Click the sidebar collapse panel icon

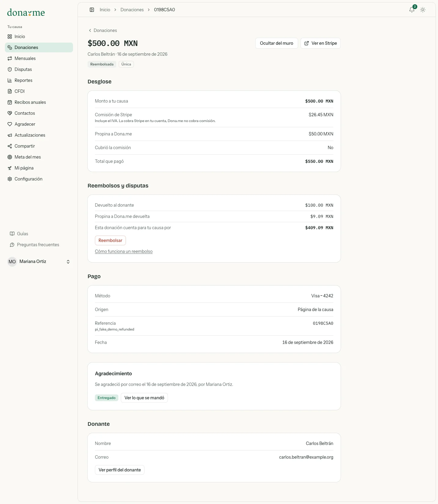(92, 10)
